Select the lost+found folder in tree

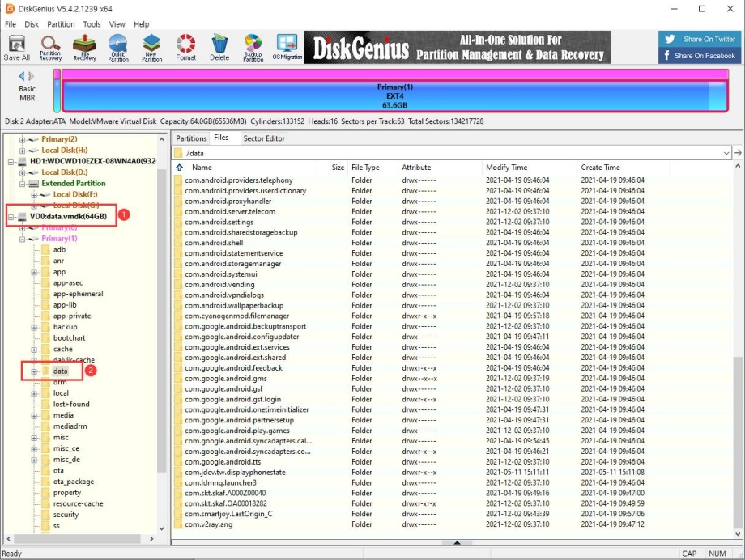71,404
